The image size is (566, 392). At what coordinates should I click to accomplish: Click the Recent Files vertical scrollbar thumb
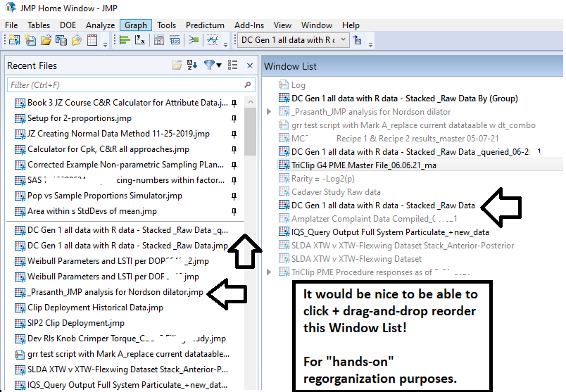point(250,132)
